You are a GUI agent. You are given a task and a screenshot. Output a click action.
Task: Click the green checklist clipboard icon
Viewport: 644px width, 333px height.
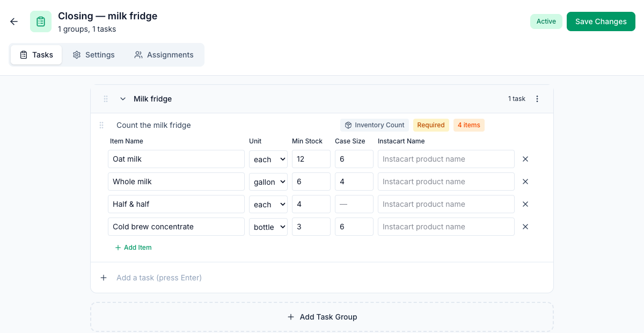(x=41, y=21)
